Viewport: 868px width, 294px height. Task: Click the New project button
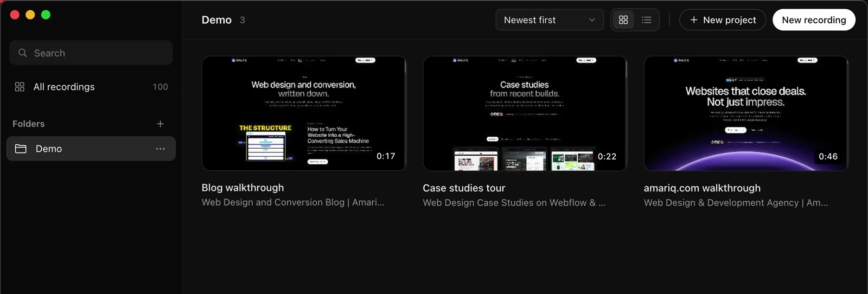[723, 20]
